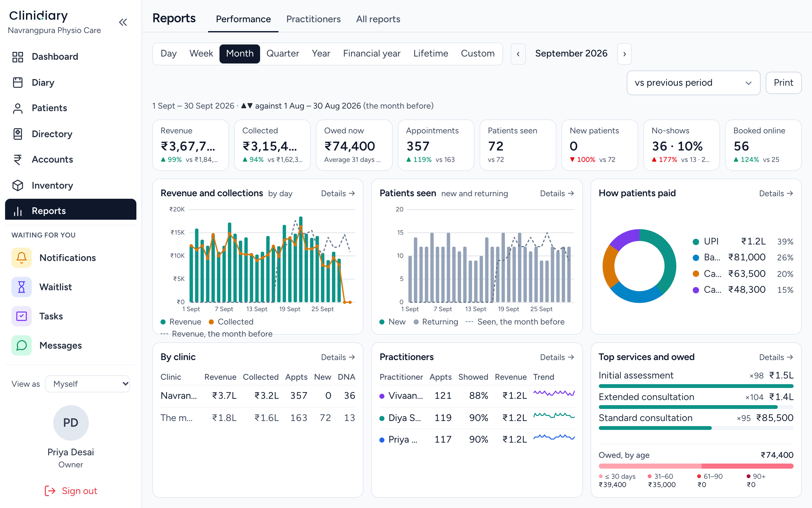This screenshot has height=508, width=812.
Task: Open Details for How patients paid
Action: pyautogui.click(x=776, y=194)
